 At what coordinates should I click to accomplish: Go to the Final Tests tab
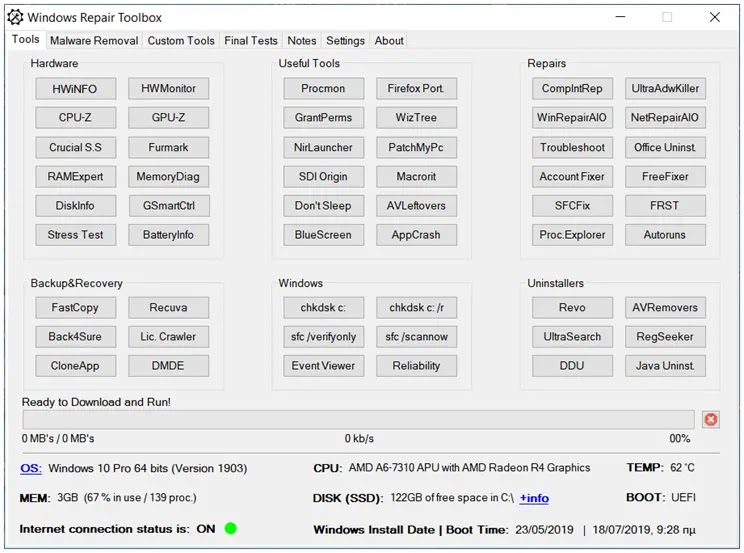tap(251, 41)
